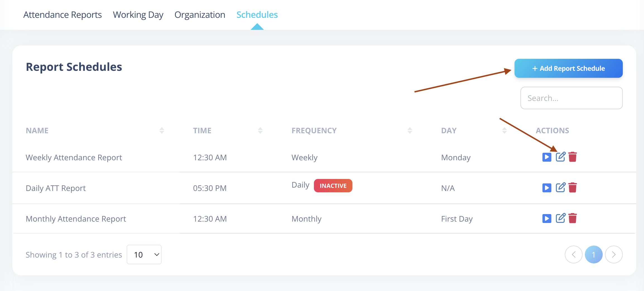Viewport: 644px width, 291px height.
Task: Delete the Daily ATT Report schedule
Action: pyautogui.click(x=573, y=188)
